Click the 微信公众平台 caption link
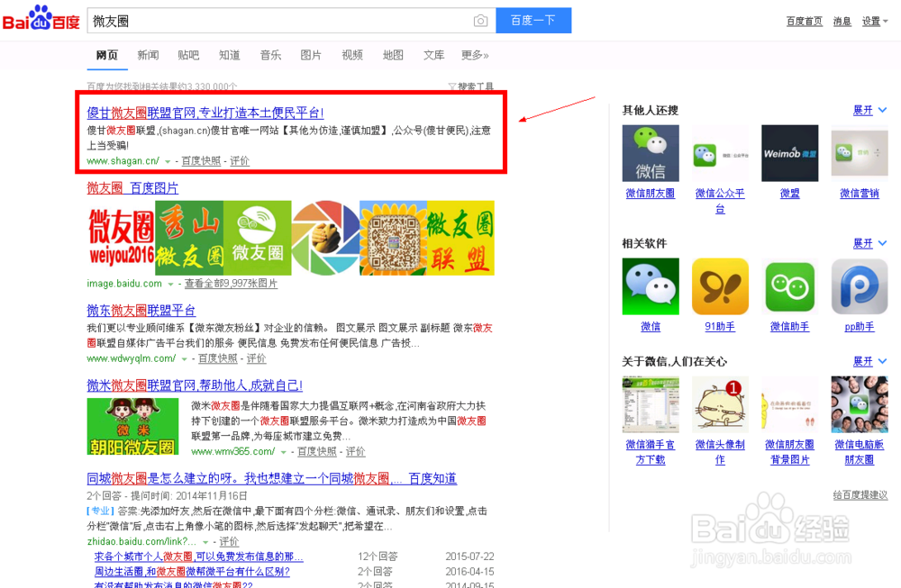The height and width of the screenshot is (588, 901). (720, 201)
